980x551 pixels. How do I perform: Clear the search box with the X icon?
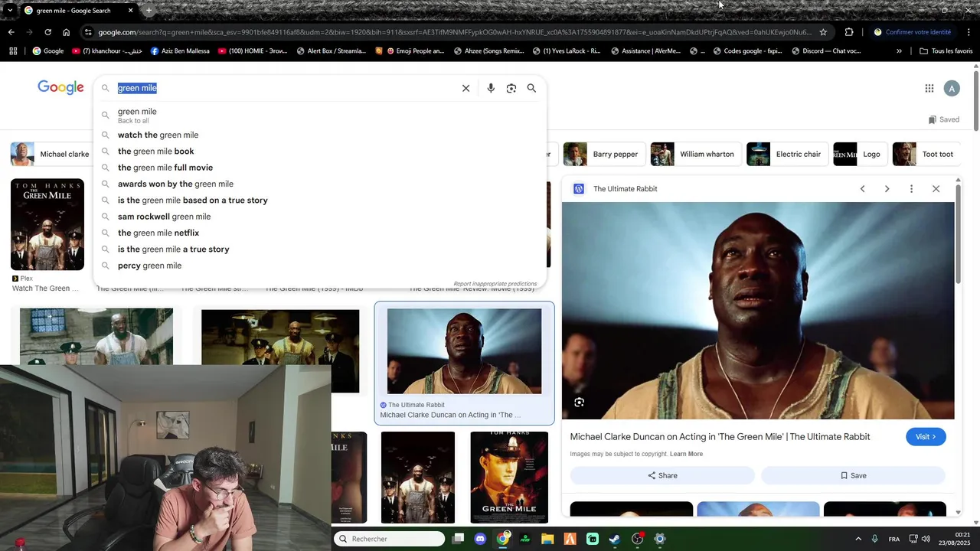coord(465,88)
